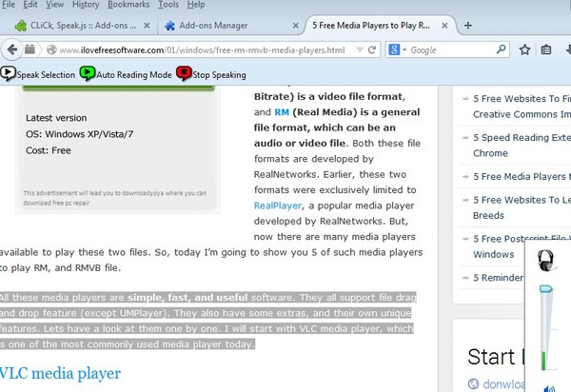Bookmark this page with the star icon
571x392 pixels.
tap(524, 49)
